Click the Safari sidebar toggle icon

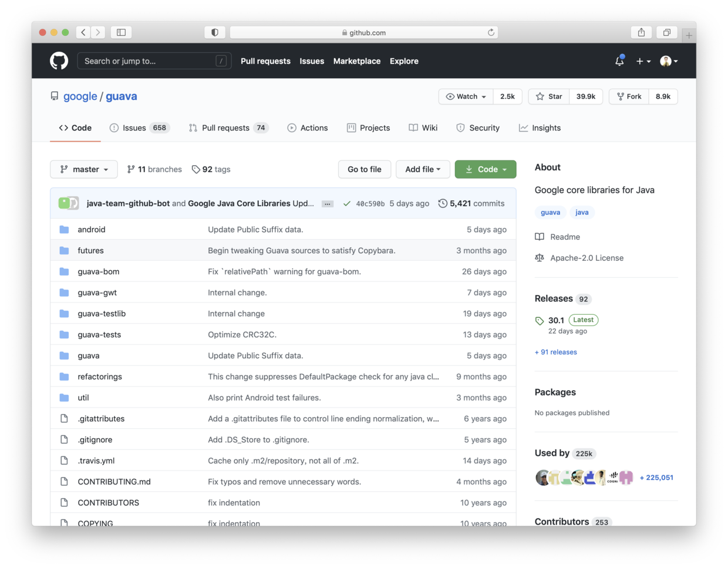[x=121, y=32]
